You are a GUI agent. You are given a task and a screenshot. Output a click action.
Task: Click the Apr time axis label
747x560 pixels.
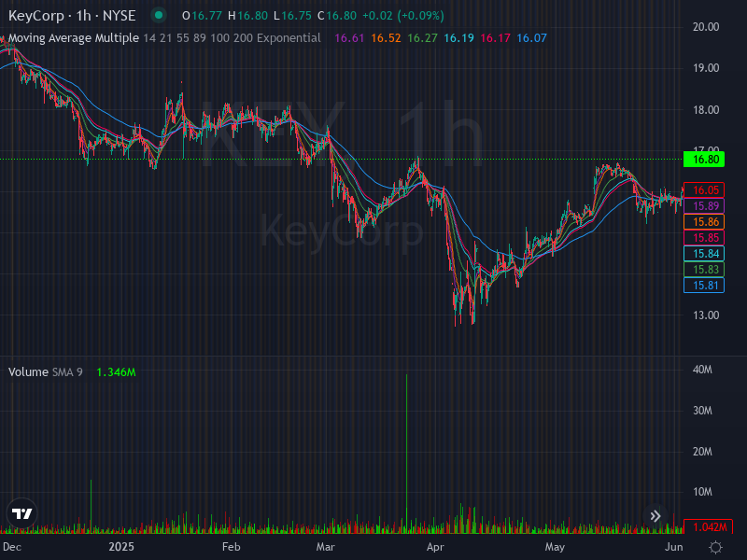[435, 547]
